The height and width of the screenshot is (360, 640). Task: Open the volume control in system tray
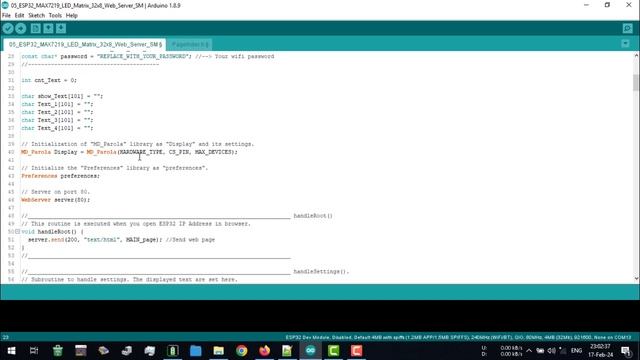coord(551,351)
